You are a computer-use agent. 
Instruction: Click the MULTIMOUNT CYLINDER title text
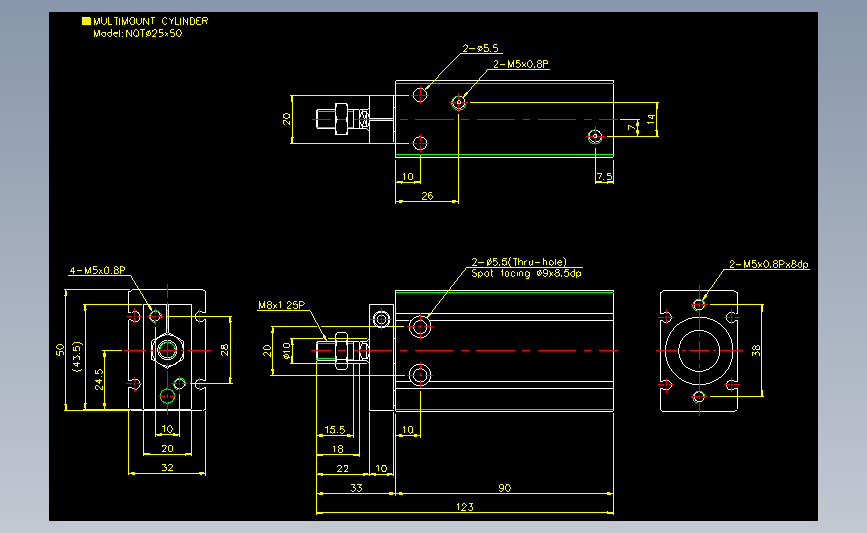coord(150,21)
